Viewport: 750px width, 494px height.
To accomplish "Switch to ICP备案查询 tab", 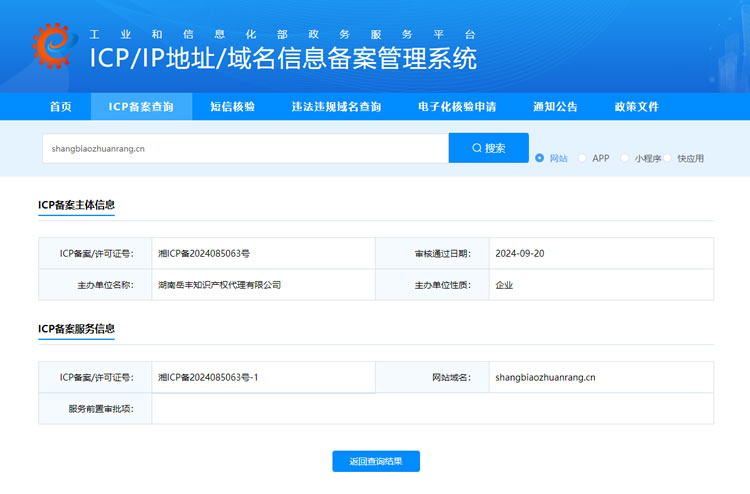I will [x=141, y=107].
